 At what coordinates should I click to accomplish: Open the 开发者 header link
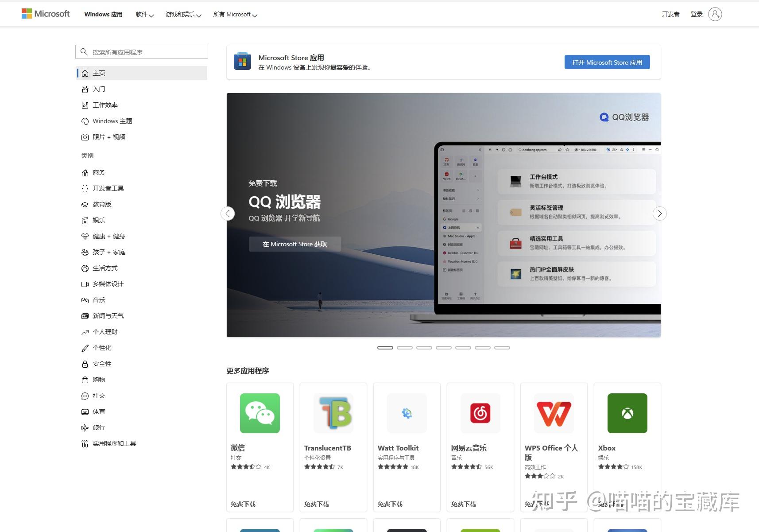click(671, 14)
